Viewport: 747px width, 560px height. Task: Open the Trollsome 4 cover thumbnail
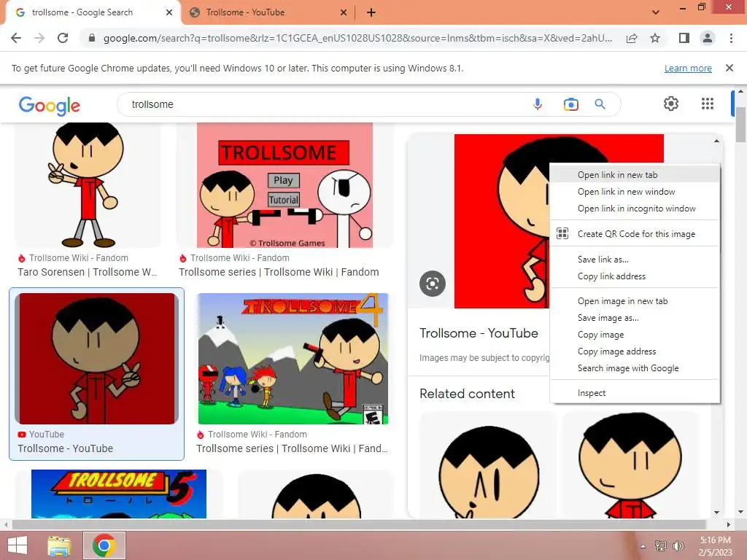(293, 359)
